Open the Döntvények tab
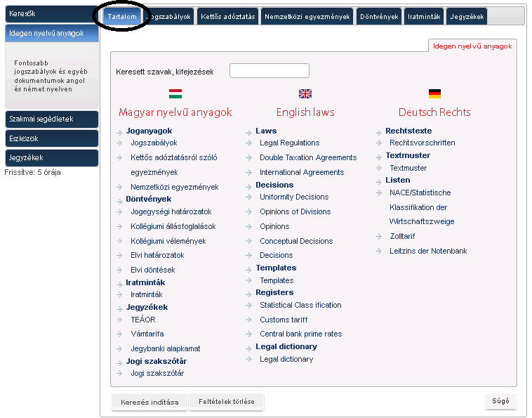Image resolution: width=532 pixels, height=418 pixels. [379, 16]
